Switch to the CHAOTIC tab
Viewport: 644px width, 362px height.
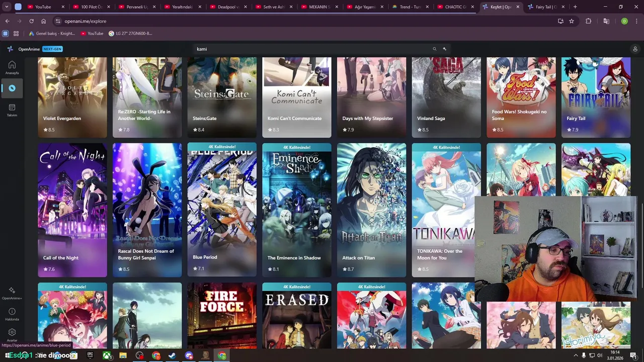point(455,7)
